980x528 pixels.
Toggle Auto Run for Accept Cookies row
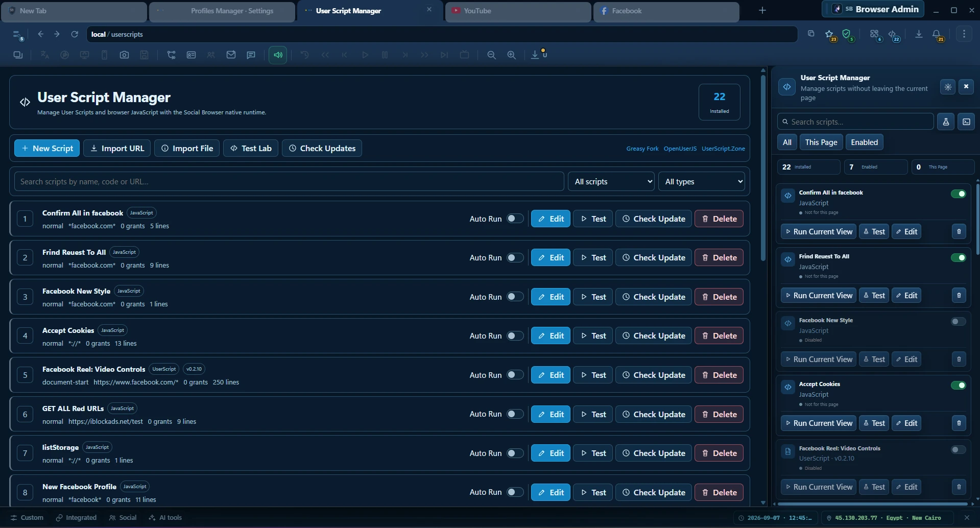coord(515,335)
